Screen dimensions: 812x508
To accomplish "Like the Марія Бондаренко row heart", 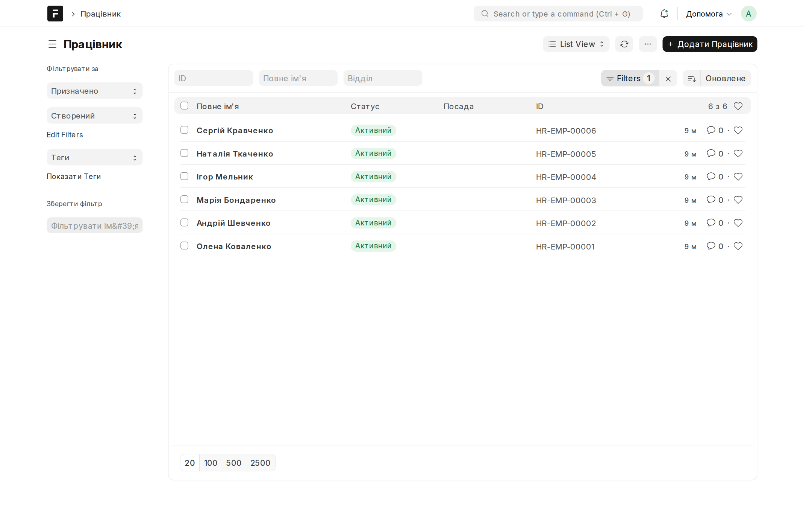I will pyautogui.click(x=738, y=200).
